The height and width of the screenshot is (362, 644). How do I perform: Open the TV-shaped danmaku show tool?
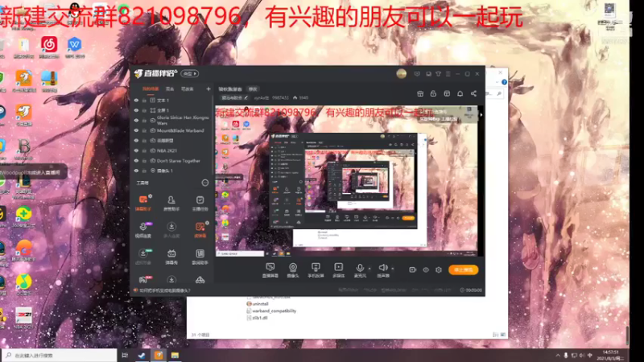171,257
